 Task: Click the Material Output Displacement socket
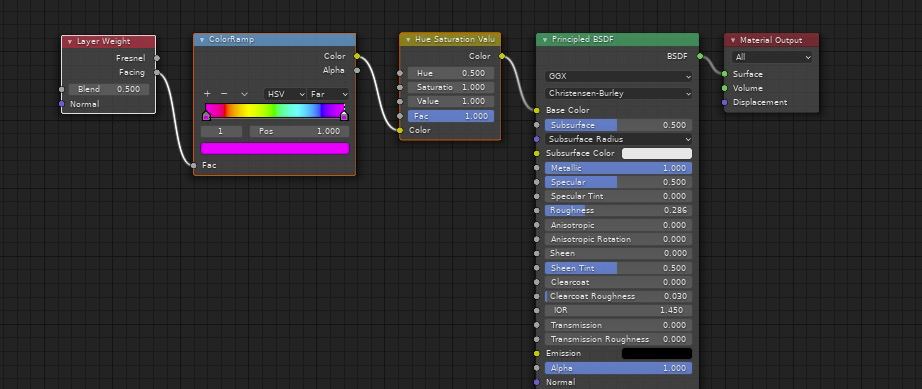click(x=724, y=102)
